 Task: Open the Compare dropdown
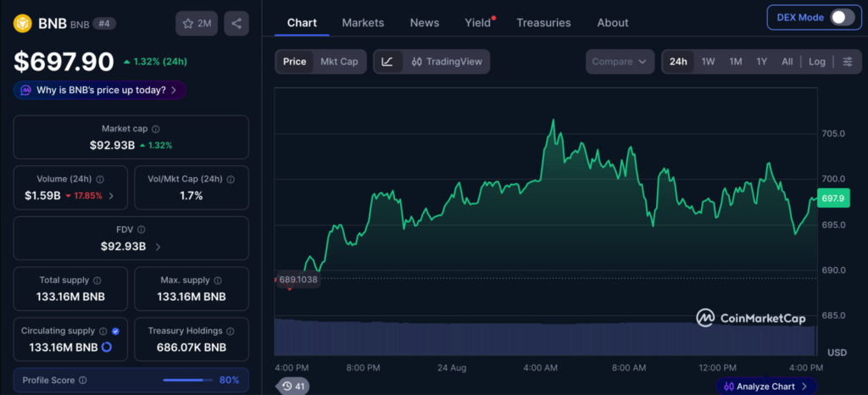pos(620,61)
